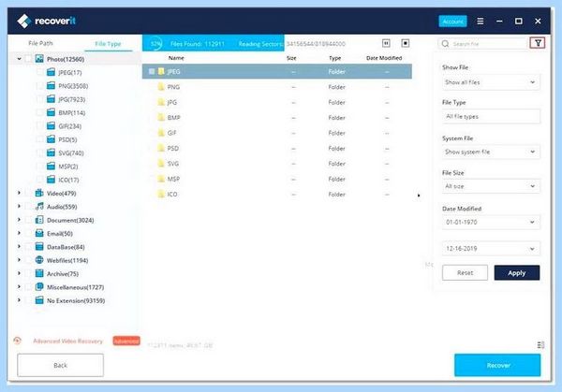Click the filter funnel icon
Image resolution: width=562 pixels, height=392 pixels.
[x=538, y=43]
